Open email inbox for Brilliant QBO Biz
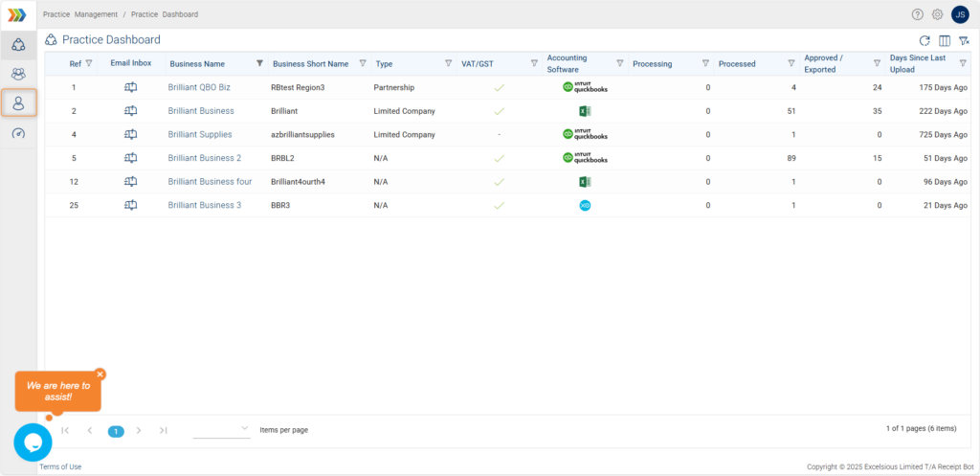 [x=131, y=87]
